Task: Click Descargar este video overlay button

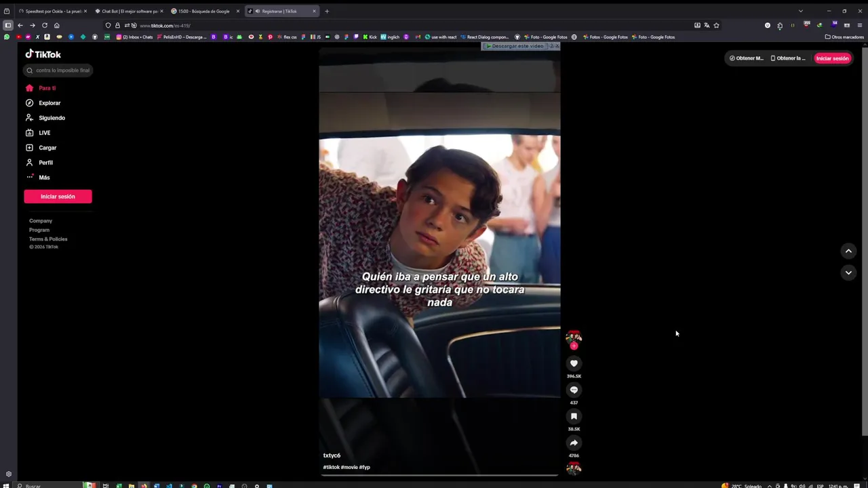Action: 515,46
